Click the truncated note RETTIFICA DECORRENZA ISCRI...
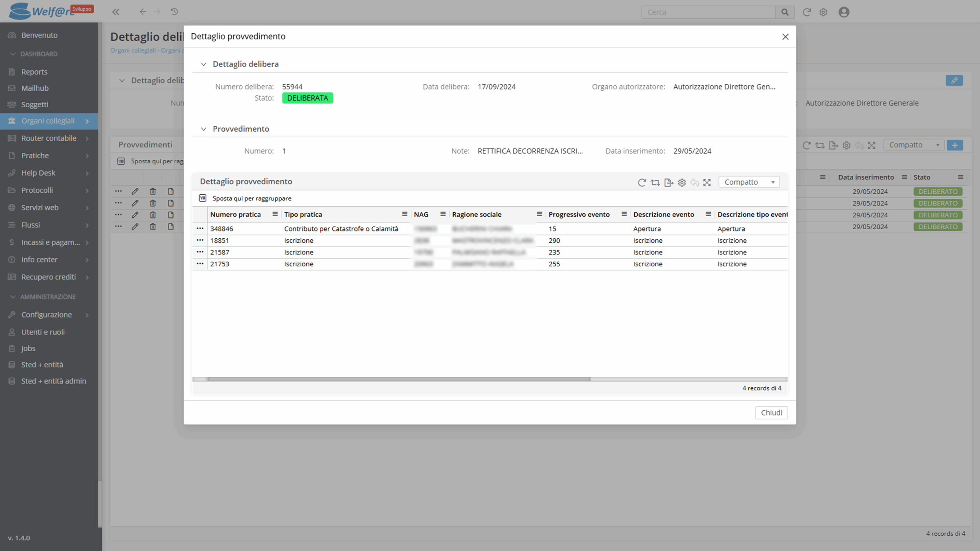This screenshot has height=551, width=980. (x=530, y=151)
